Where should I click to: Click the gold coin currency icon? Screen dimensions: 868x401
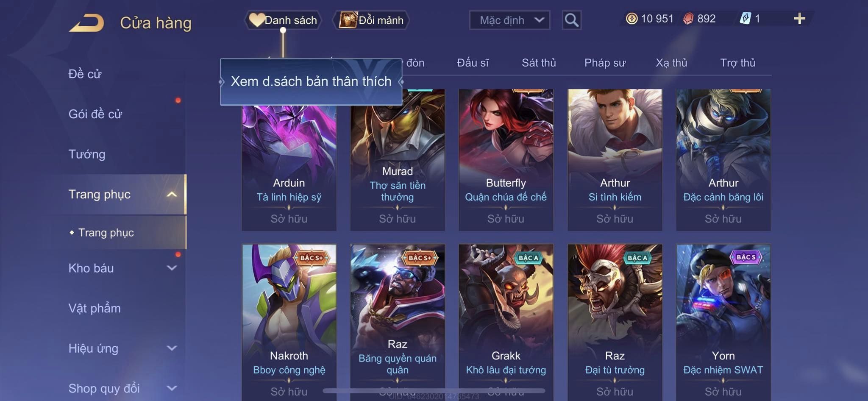[632, 19]
